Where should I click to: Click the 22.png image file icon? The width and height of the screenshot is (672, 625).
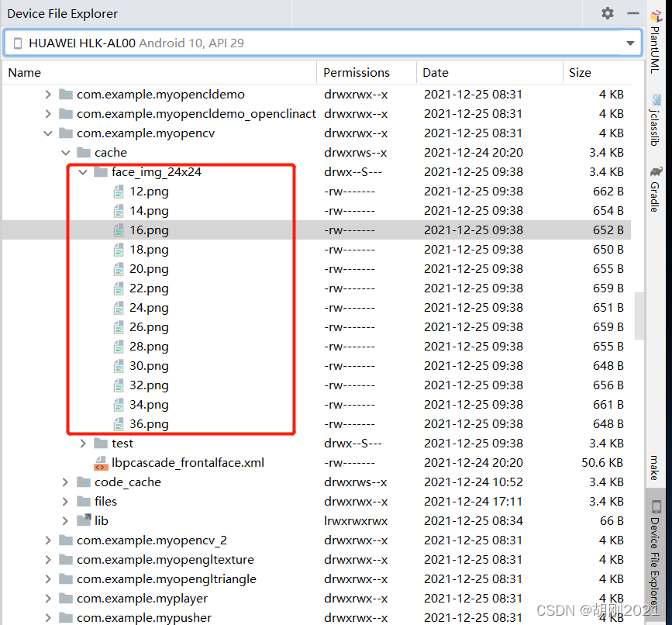[119, 288]
